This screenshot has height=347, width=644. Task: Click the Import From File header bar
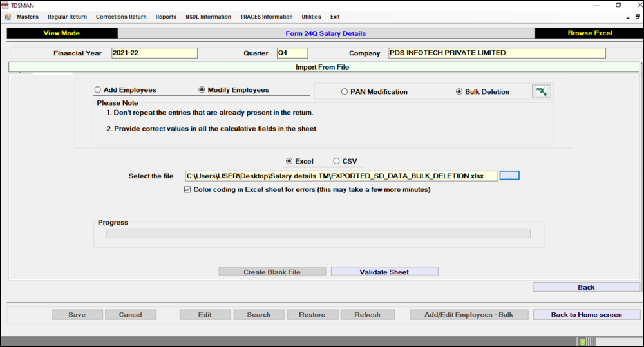(x=324, y=67)
